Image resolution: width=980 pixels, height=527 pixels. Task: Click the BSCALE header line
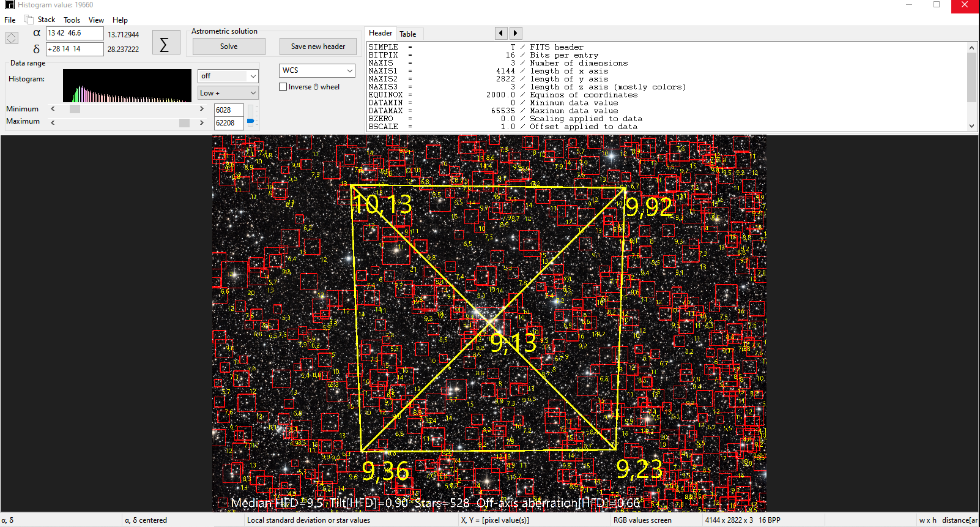[x=503, y=127]
